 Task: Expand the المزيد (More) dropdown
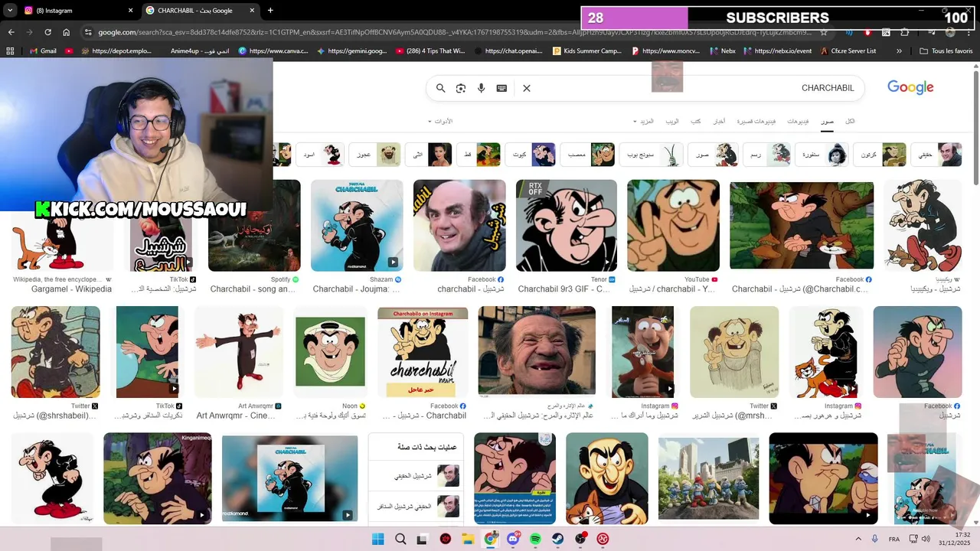pos(642,121)
